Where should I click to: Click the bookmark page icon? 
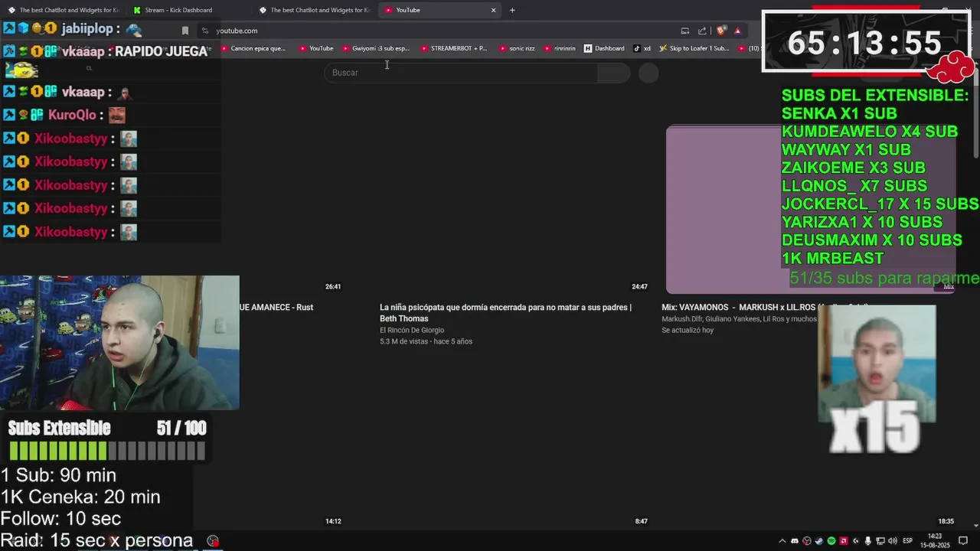[x=185, y=31]
